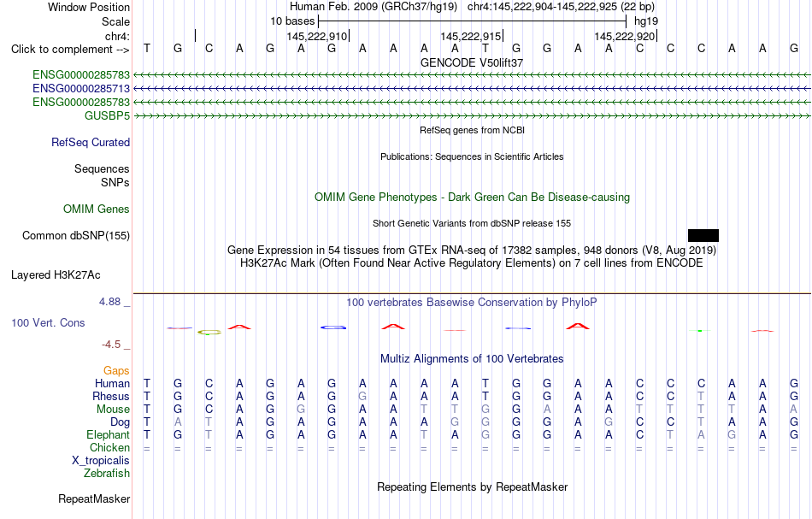812x519 pixels.
Task: Click the 4.88 PhyloP upper scale value
Action: tap(110, 302)
